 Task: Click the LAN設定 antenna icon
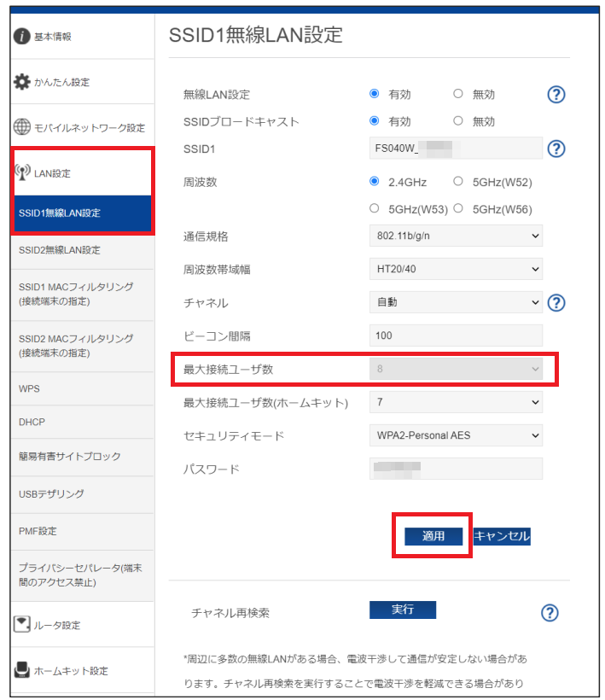pos(22,172)
